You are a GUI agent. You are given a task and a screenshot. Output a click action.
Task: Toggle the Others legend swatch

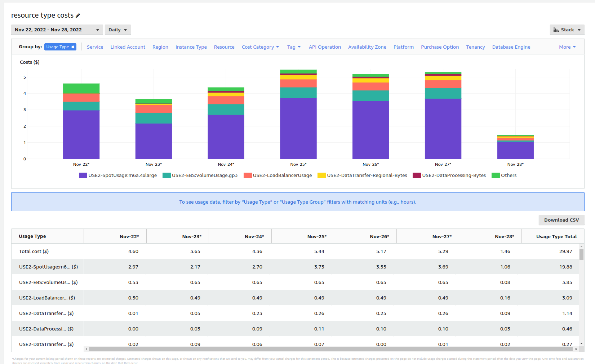coord(496,176)
